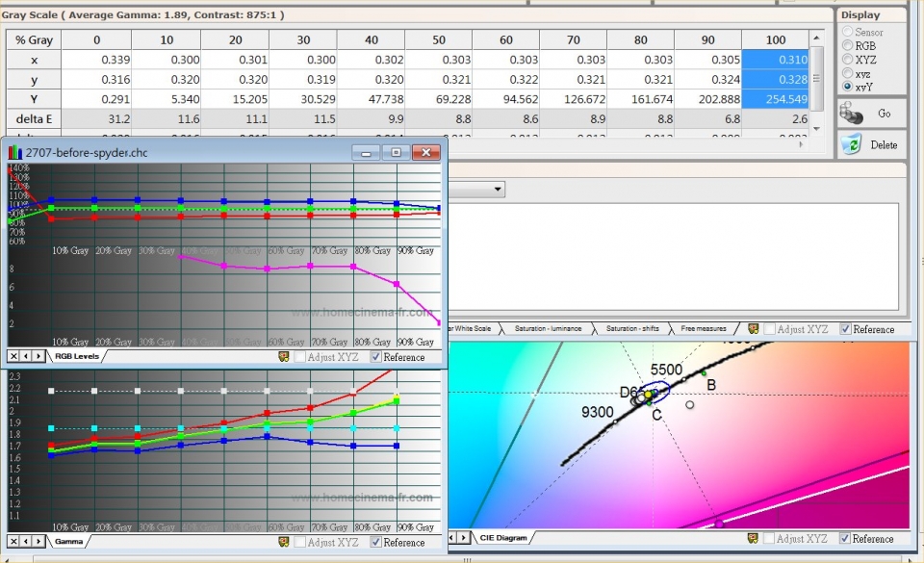Viewport: 924px width, 563px height.
Task: Click the mask icon in Gamma pane
Action: pos(284,542)
